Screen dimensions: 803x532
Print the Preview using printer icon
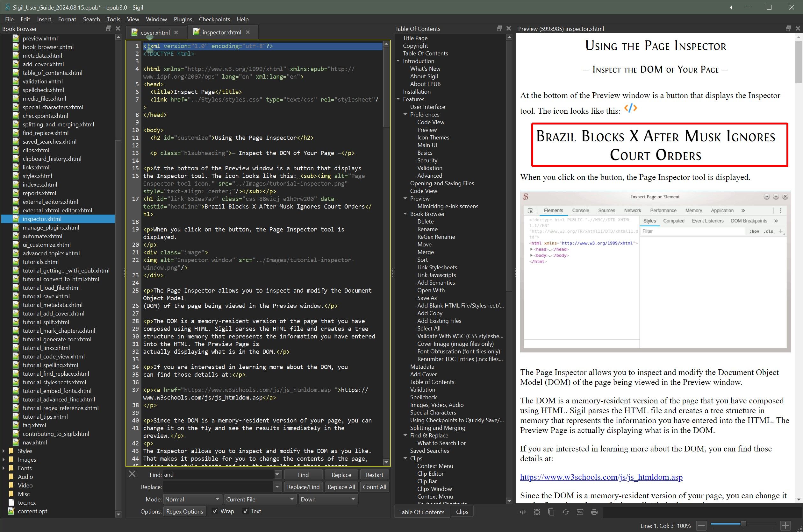594,512
